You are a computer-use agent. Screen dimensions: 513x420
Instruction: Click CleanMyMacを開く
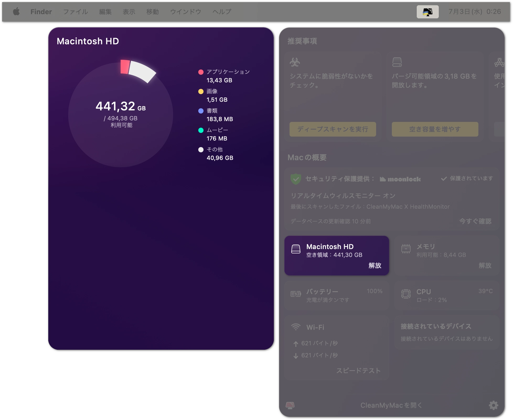pos(391,405)
